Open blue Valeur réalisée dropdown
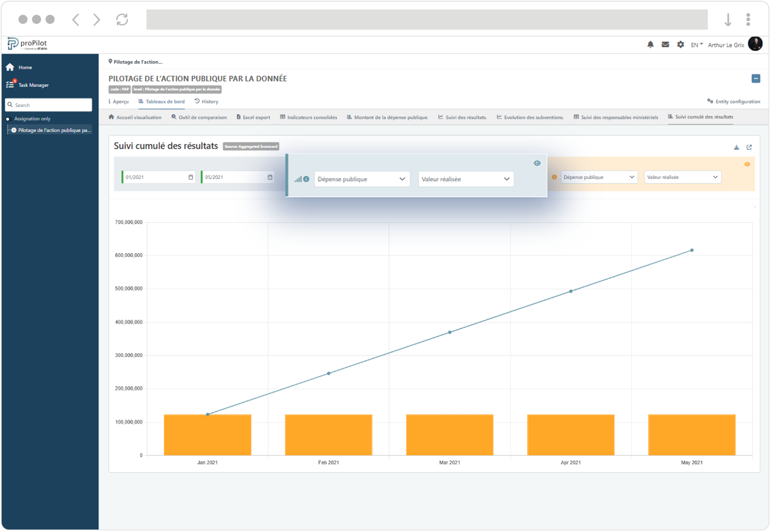Screen dimensions: 771x532 tap(466, 179)
